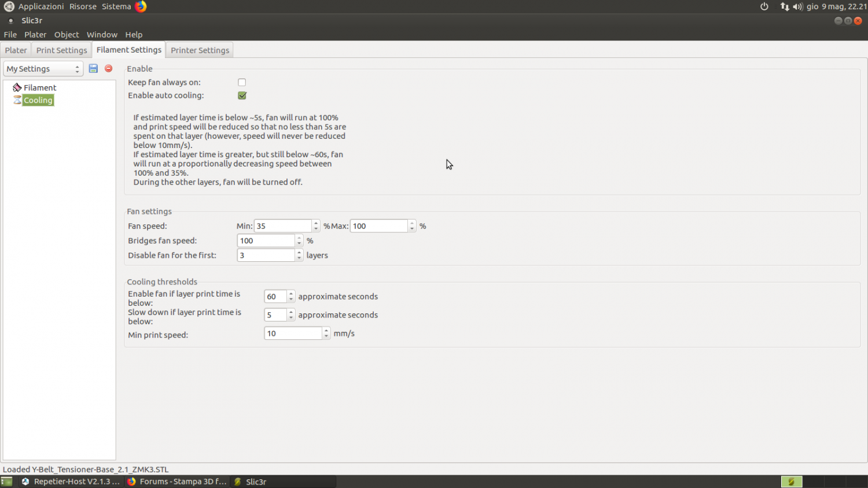Viewport: 868px width, 488px height.
Task: Open the Plater menu
Action: [35, 35]
